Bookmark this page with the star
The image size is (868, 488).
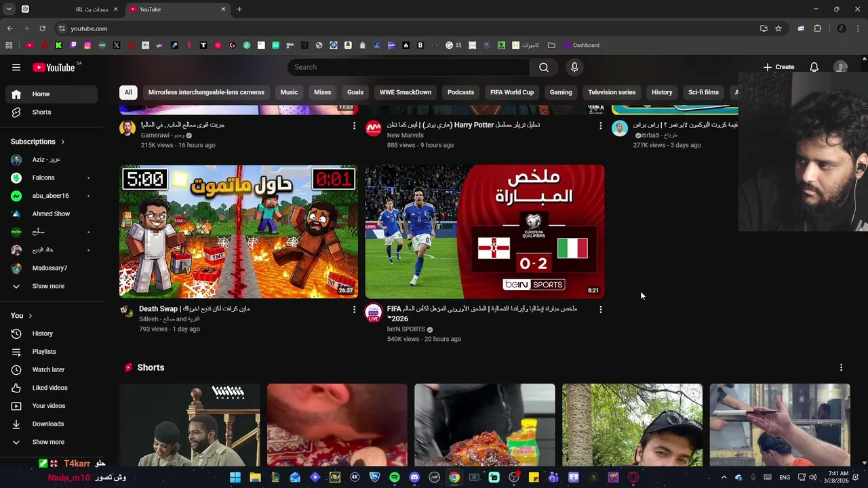tap(778, 28)
